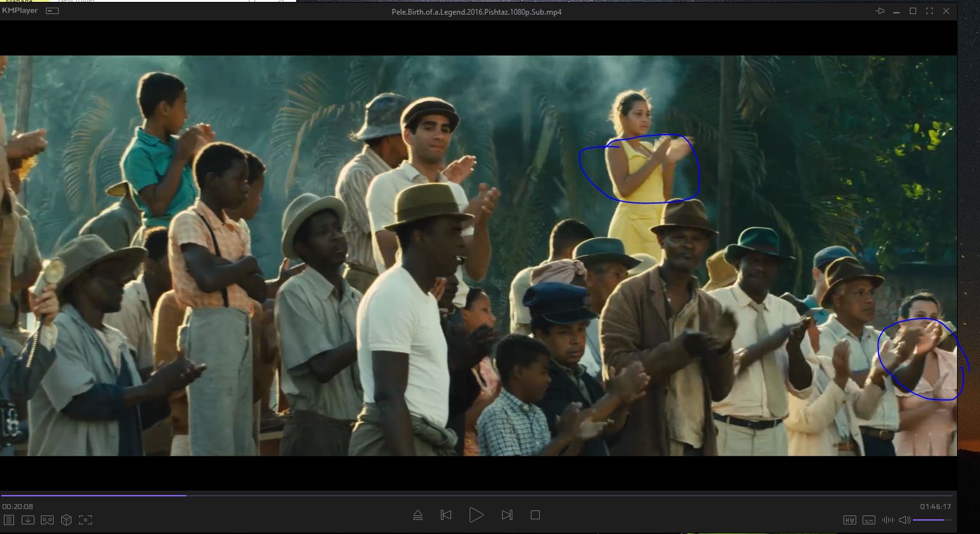Click the download video icon
The width and height of the screenshot is (980, 534).
point(28,520)
